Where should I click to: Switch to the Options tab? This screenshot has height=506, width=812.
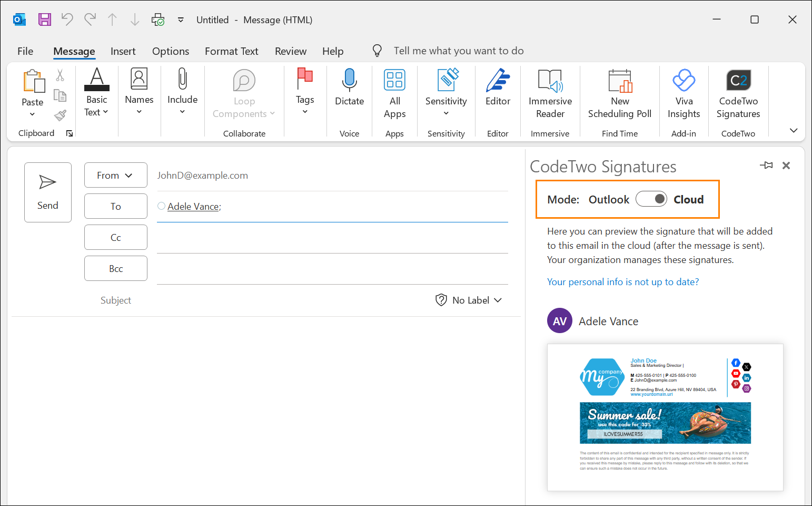171,51
